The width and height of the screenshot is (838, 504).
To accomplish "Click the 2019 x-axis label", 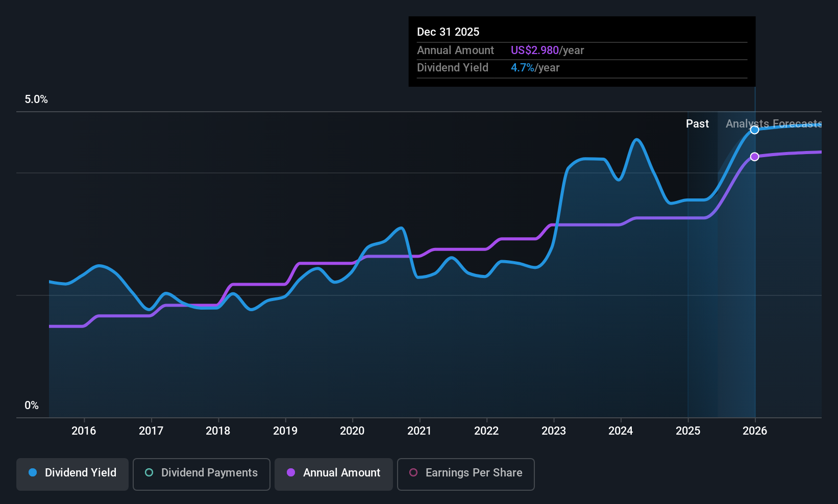I will (285, 431).
